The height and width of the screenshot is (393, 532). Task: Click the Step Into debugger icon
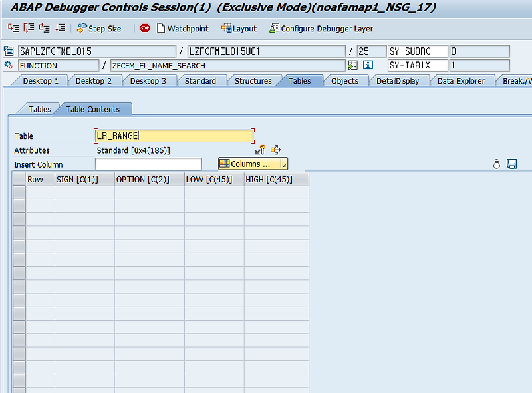coord(12,28)
